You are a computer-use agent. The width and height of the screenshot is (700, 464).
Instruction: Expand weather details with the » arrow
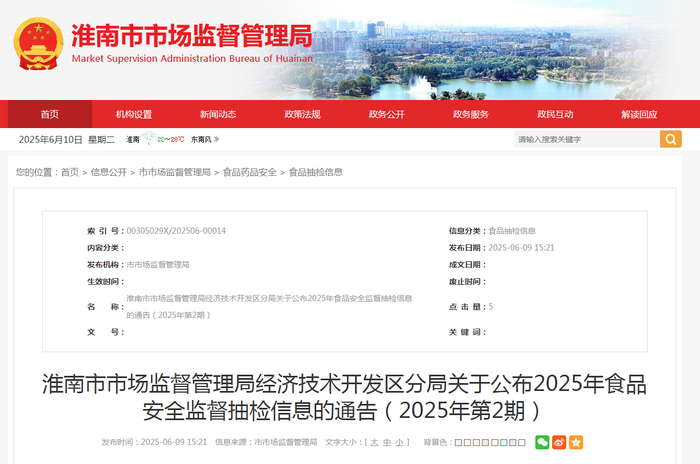pos(217,139)
